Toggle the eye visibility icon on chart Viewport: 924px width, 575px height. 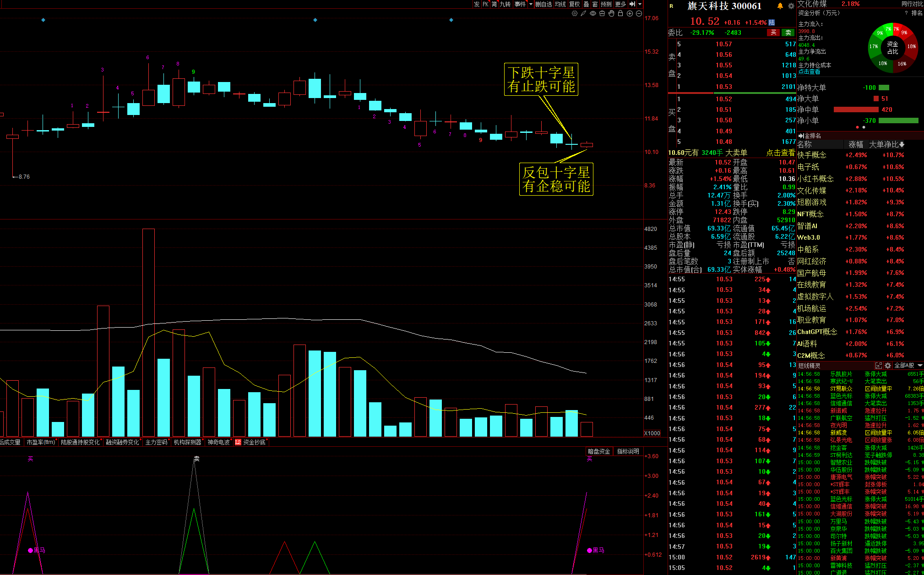coord(593,14)
